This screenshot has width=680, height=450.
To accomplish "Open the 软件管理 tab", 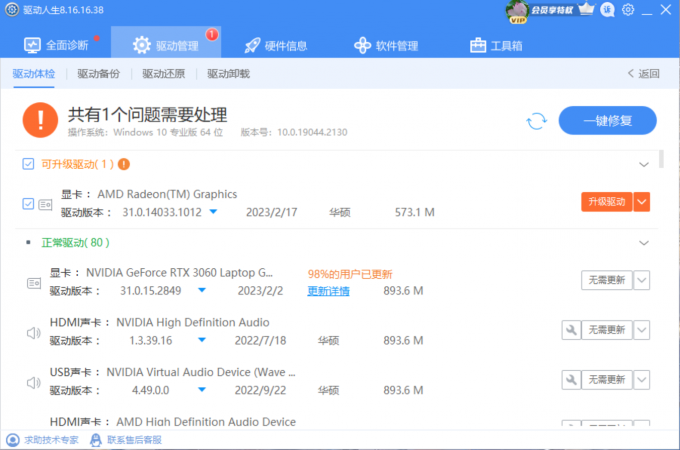I will coord(386,46).
